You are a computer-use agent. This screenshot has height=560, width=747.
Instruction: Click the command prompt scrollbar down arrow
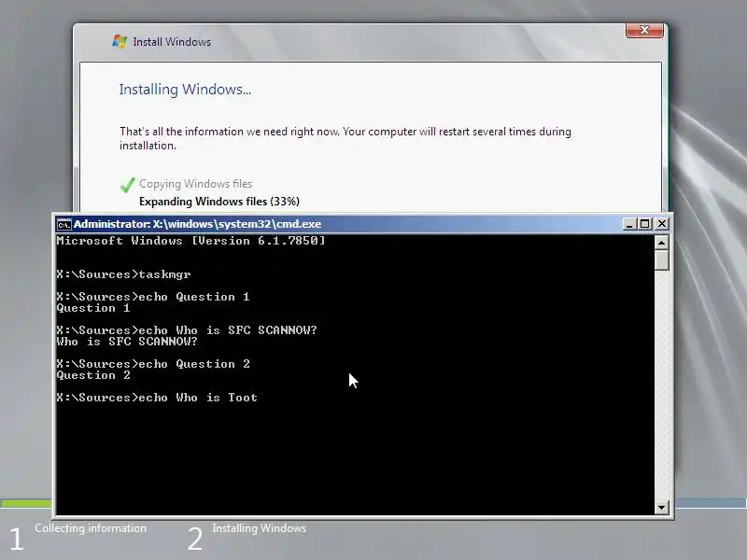661,508
